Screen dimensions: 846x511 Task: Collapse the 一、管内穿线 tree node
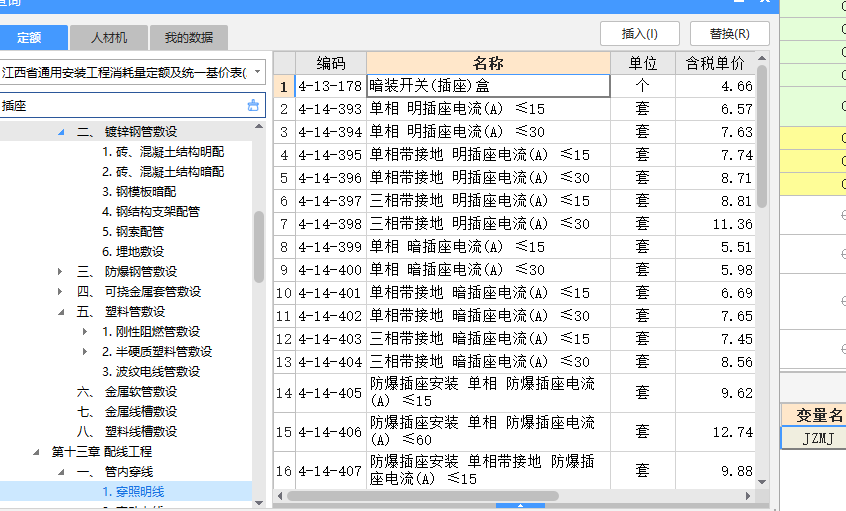pos(61,472)
